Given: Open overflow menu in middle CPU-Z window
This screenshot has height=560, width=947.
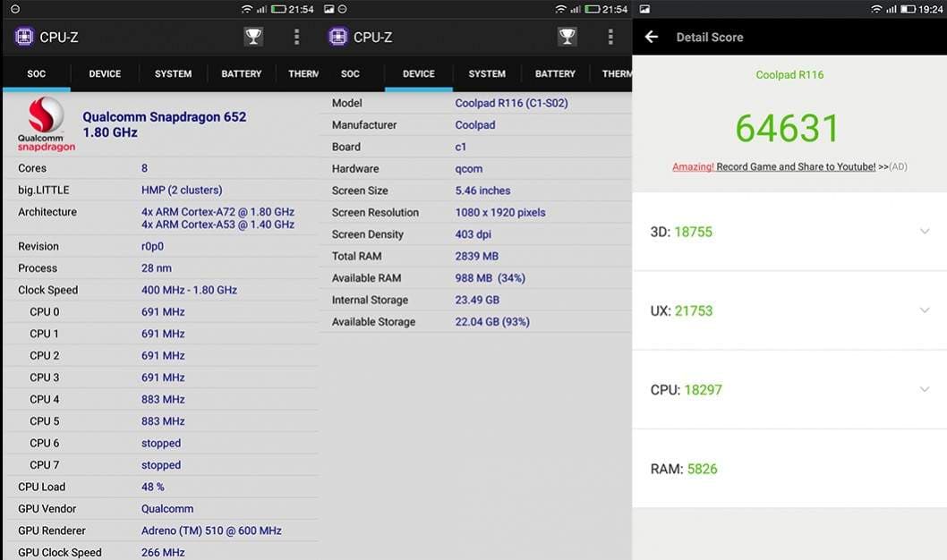Looking at the screenshot, I should coord(610,37).
